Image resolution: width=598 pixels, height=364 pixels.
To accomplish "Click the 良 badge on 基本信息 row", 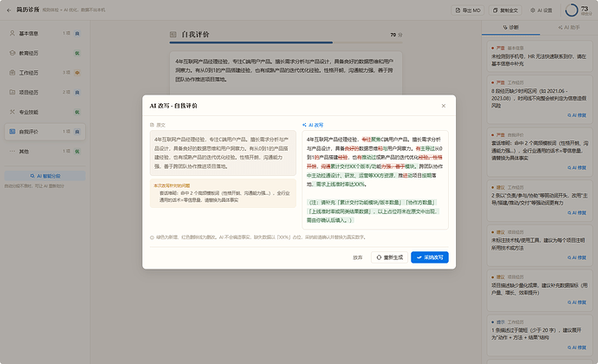I will tap(77, 34).
